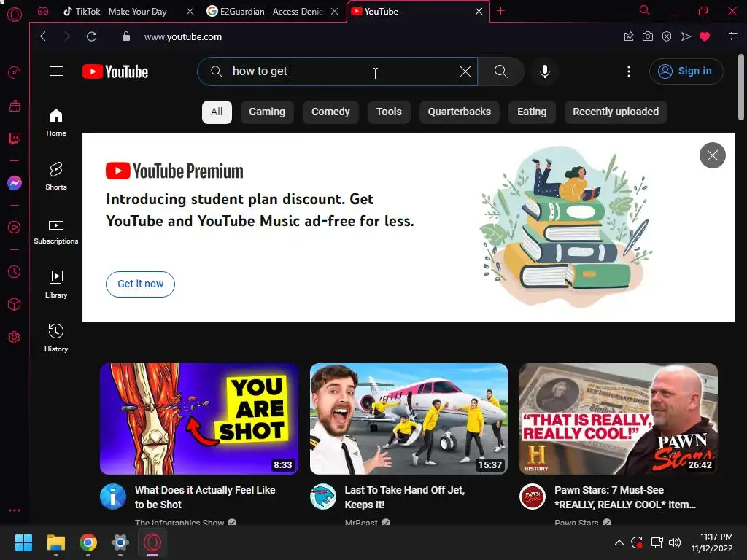
Task: Open Infographics Show channel avatar
Action: click(x=113, y=497)
